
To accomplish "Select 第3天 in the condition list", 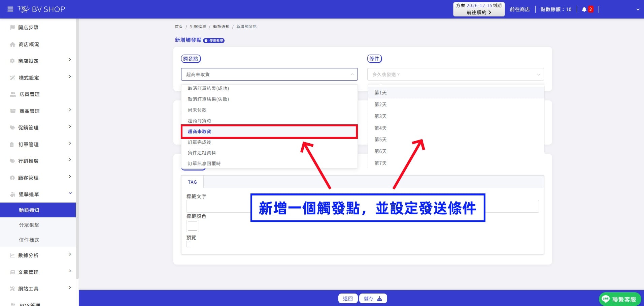I will (456, 116).
